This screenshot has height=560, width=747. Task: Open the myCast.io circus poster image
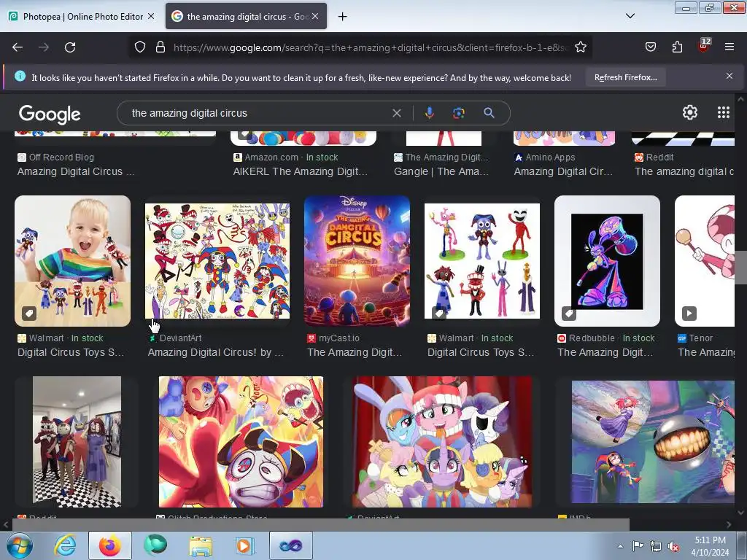(x=357, y=261)
